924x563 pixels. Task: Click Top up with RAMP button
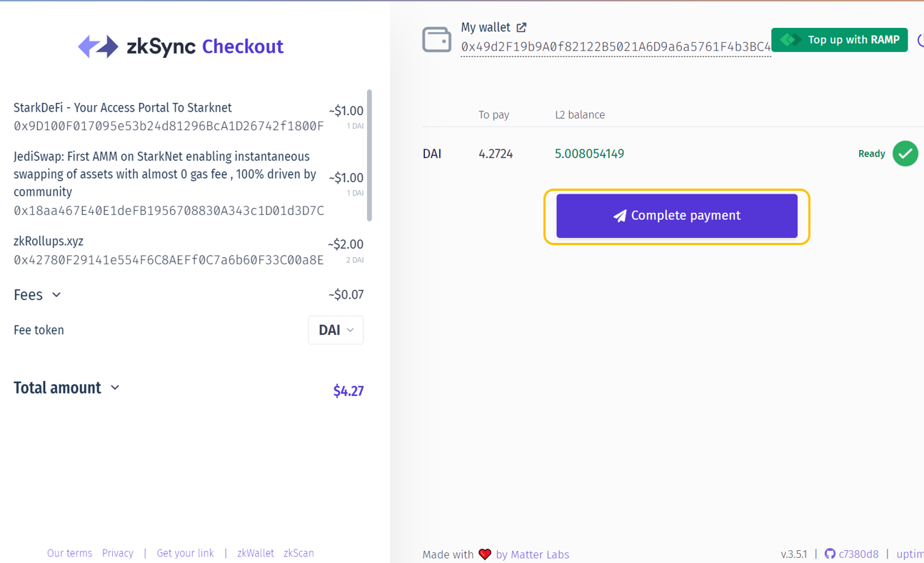click(x=839, y=40)
